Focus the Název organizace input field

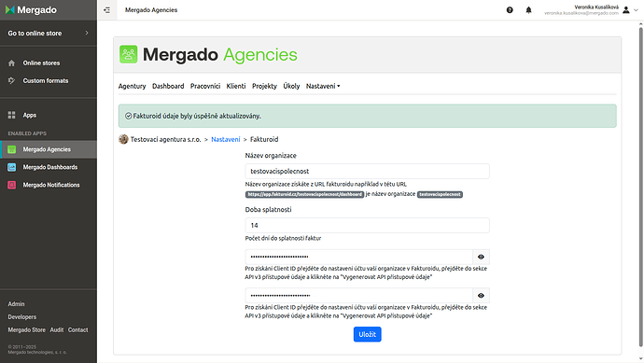[x=367, y=171]
